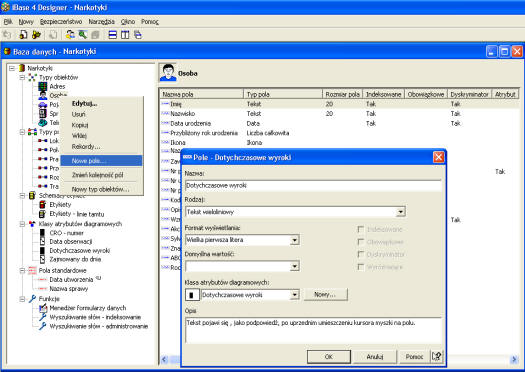The width and height of the screenshot is (525, 372).
Task: Open the Domyślna wartość dropdown
Action: tap(295, 266)
